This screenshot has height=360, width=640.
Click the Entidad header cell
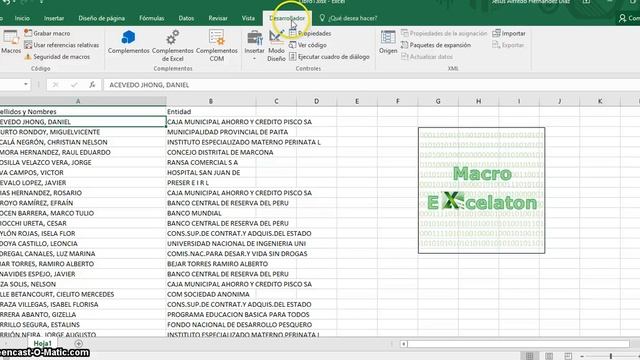[211, 111]
